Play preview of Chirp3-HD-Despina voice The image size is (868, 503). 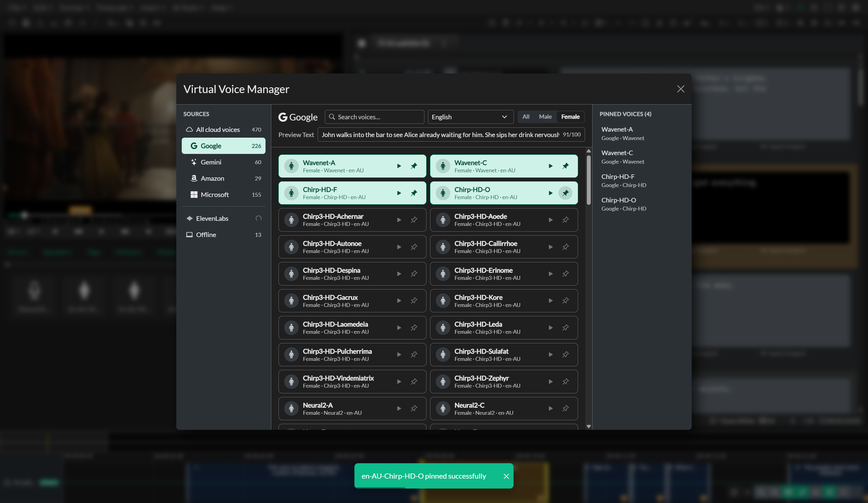click(399, 274)
